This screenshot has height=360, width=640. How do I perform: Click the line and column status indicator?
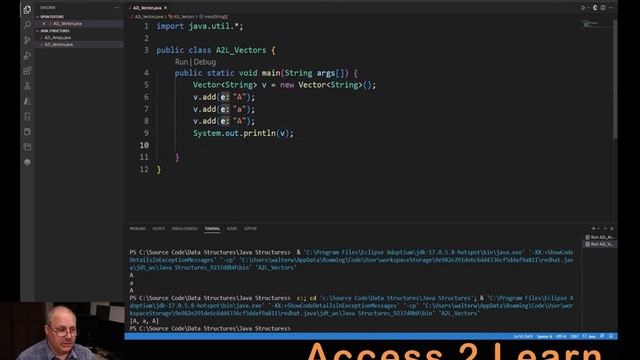point(523,336)
